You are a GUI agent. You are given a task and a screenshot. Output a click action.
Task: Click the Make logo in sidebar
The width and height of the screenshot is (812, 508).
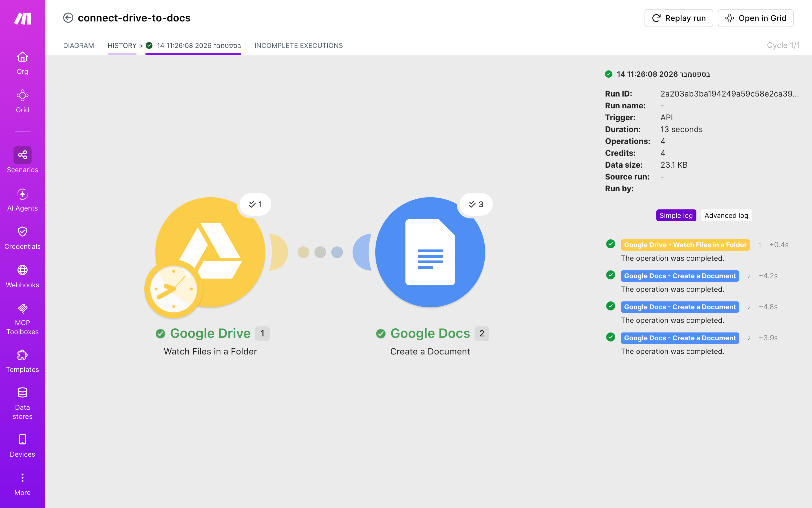23,18
